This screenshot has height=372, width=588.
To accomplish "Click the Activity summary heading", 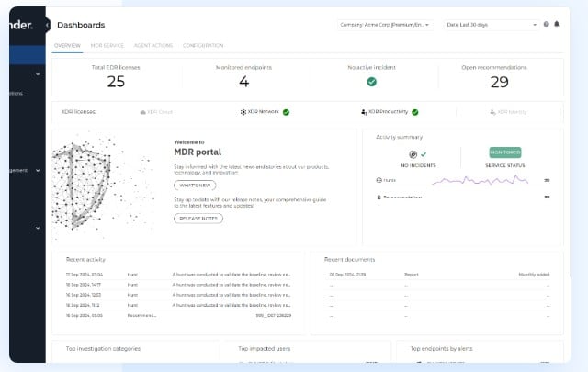I will (x=399, y=137).
